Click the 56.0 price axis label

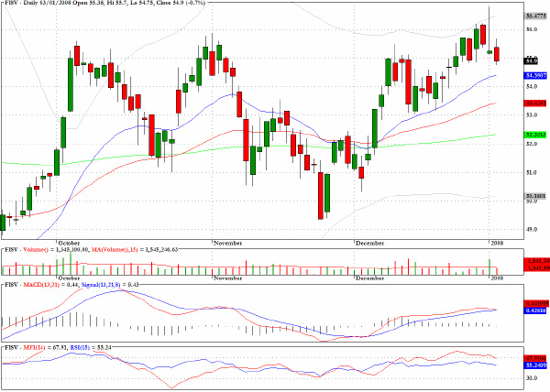(532, 29)
